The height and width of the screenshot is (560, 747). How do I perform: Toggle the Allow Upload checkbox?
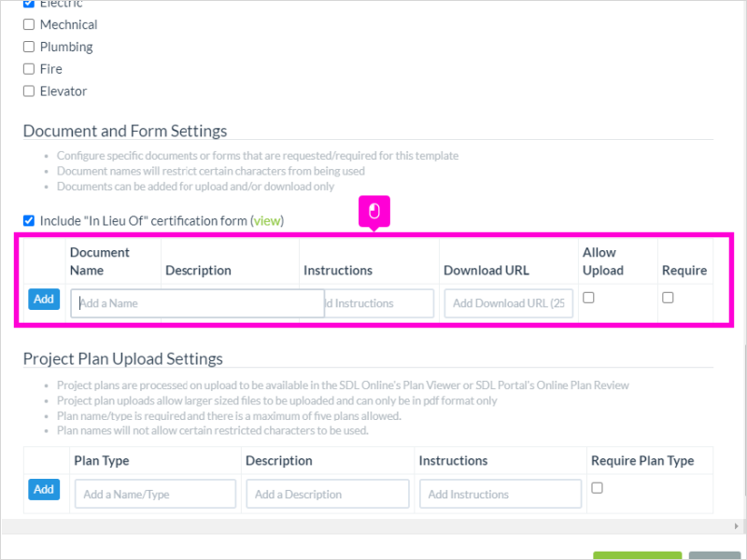click(589, 298)
